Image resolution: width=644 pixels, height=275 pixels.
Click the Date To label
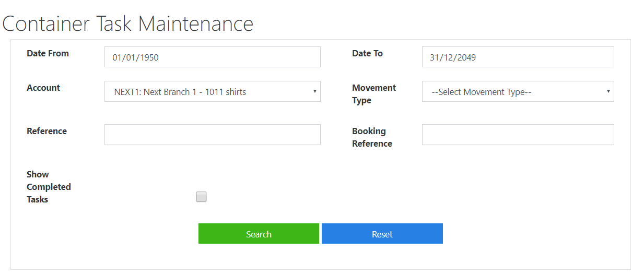coord(367,53)
